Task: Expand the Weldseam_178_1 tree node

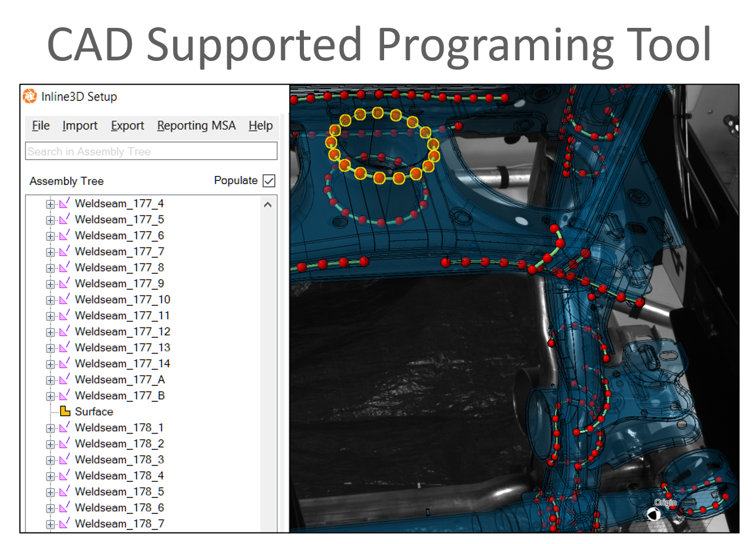Action: pyautogui.click(x=51, y=428)
